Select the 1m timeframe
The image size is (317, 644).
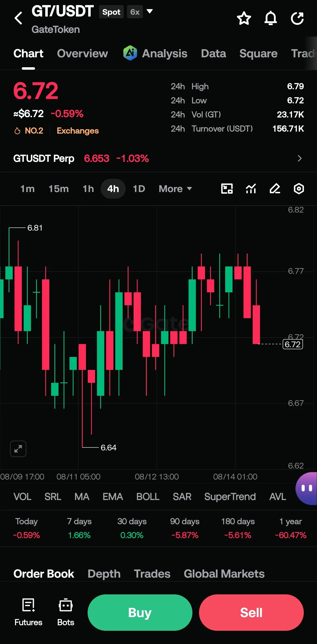point(28,189)
